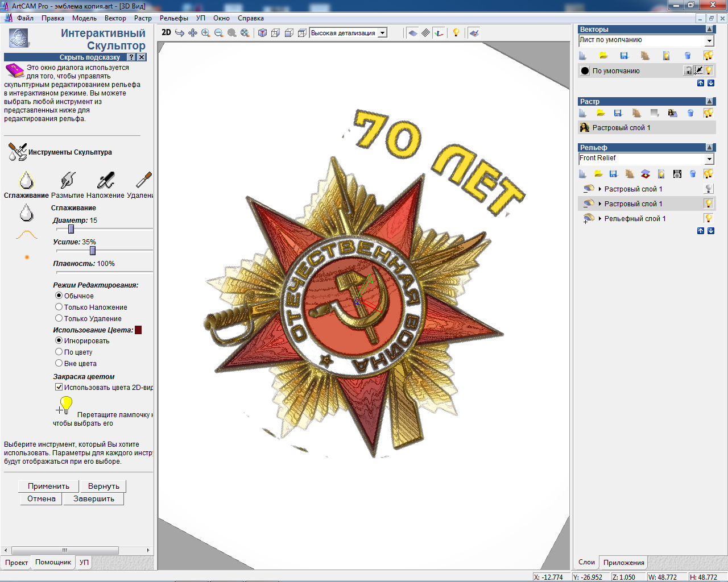Move vector layer down with blue arrow
Viewport: 728px width, 582px height.
tap(711, 83)
